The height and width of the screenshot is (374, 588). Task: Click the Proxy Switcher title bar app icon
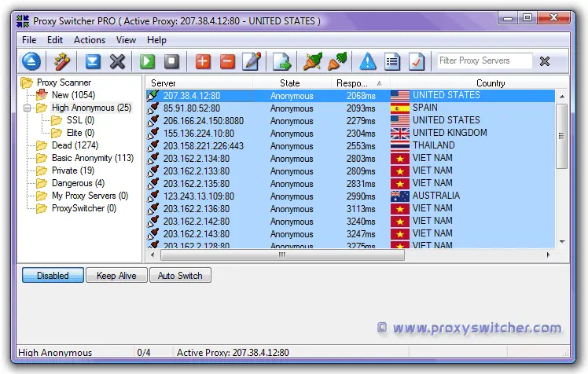(x=23, y=21)
